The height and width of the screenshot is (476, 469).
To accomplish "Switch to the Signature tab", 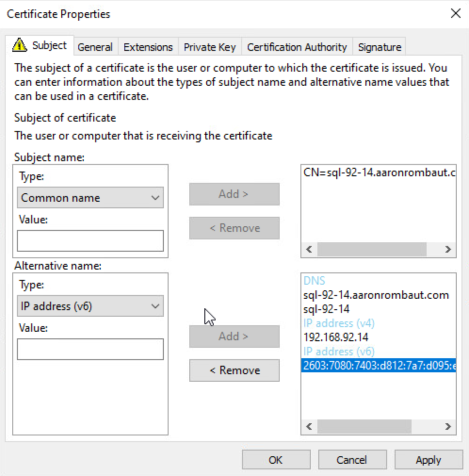I will click(x=380, y=47).
